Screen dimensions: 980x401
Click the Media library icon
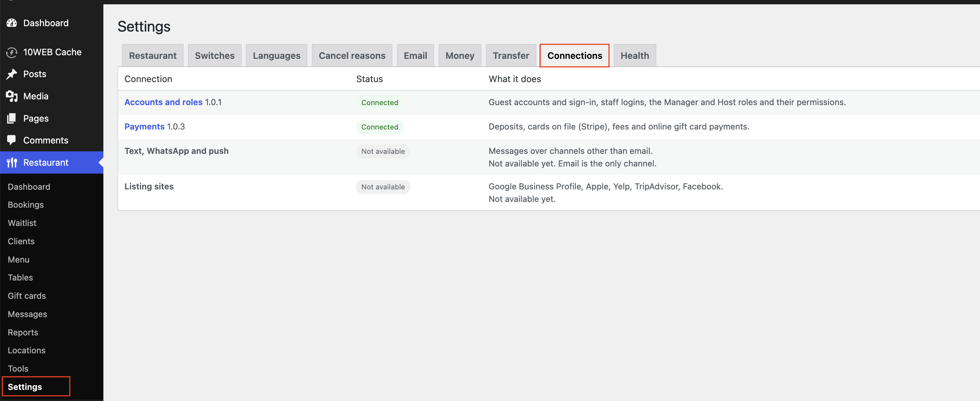point(12,96)
